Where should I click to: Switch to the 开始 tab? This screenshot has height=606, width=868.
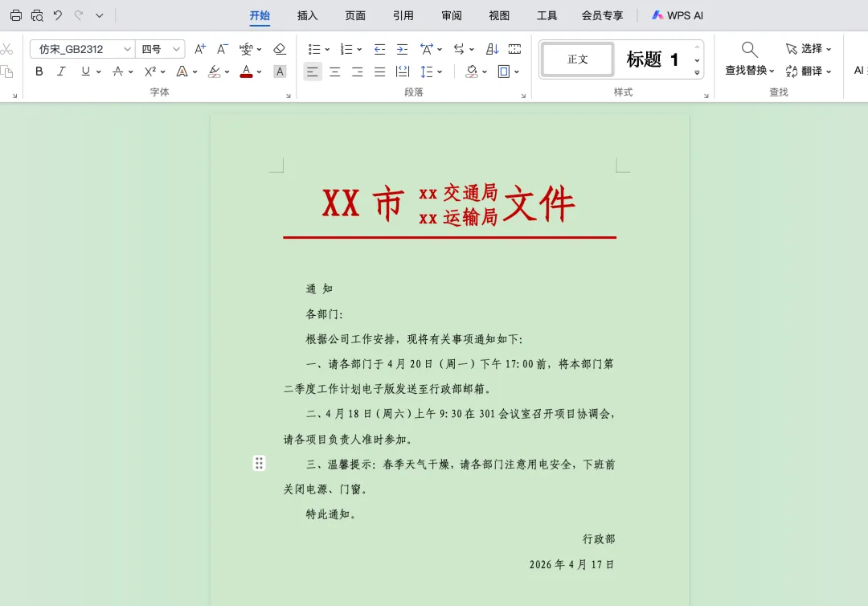(x=260, y=15)
